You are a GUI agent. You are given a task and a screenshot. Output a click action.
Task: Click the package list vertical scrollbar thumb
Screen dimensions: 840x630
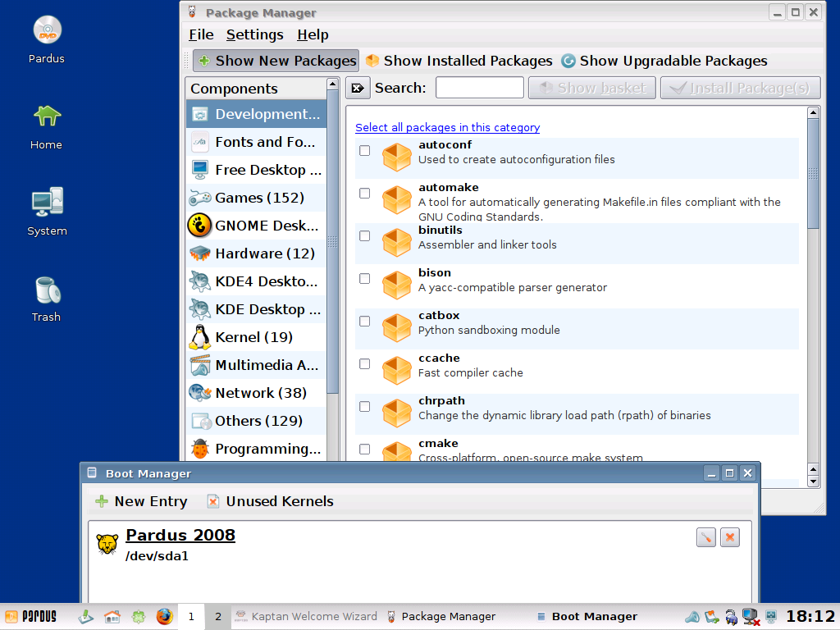click(x=813, y=174)
